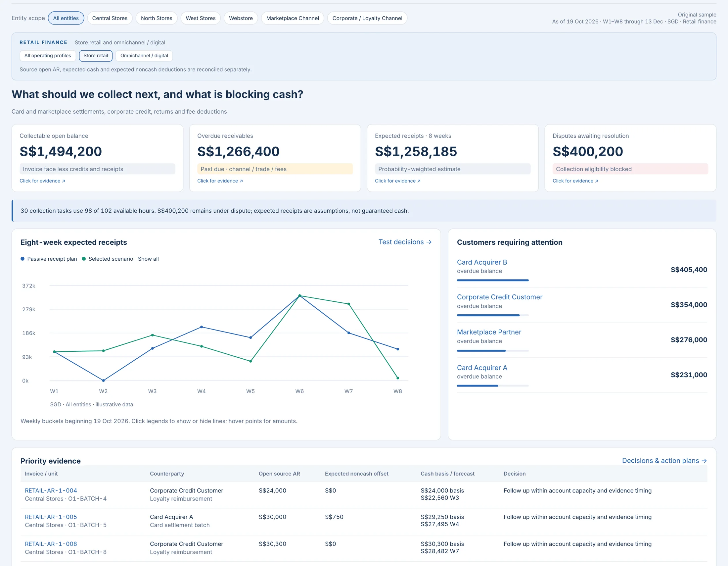Click S$405,400 overdue amount
This screenshot has height=566, width=728.
tap(689, 270)
